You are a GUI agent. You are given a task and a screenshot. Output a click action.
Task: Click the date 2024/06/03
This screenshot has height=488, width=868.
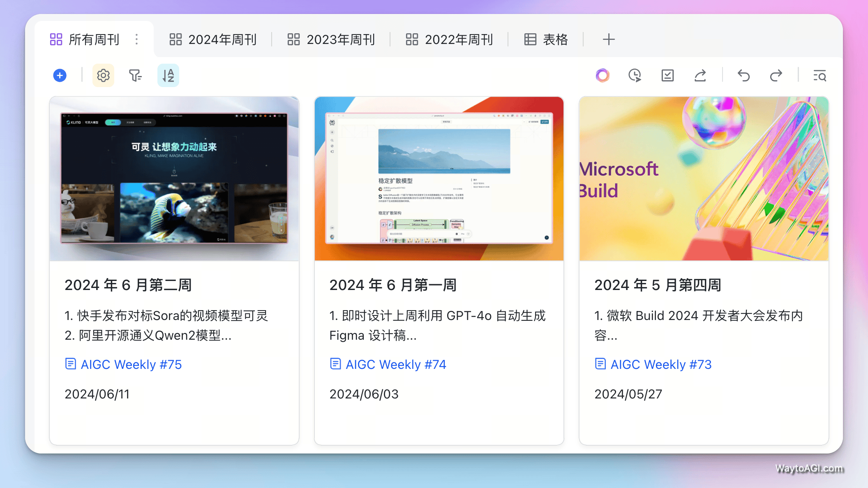point(364,394)
